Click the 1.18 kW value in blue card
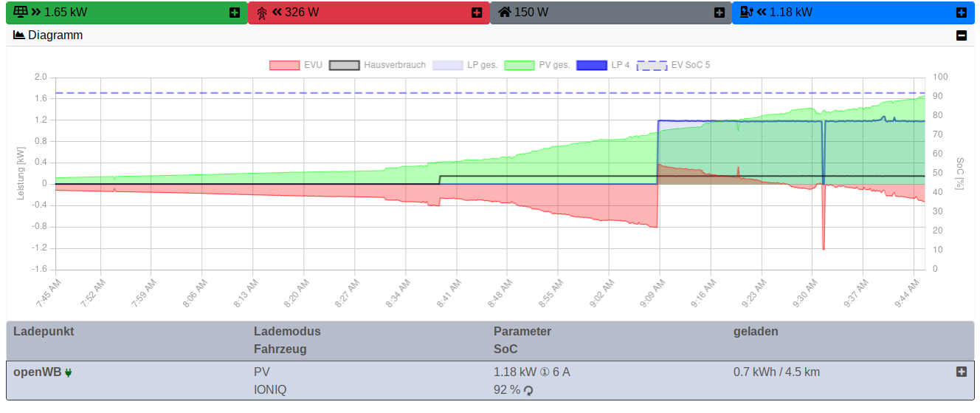 [x=791, y=12]
